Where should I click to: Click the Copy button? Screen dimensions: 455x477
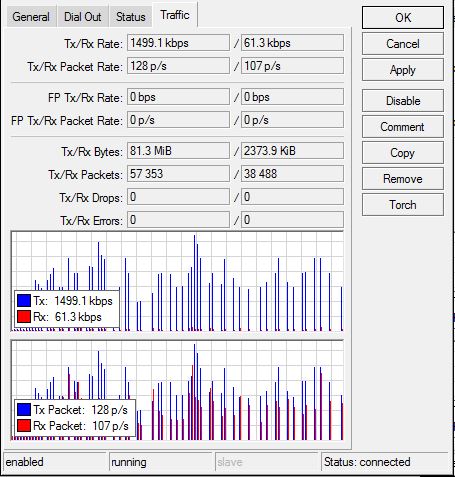[x=403, y=153]
